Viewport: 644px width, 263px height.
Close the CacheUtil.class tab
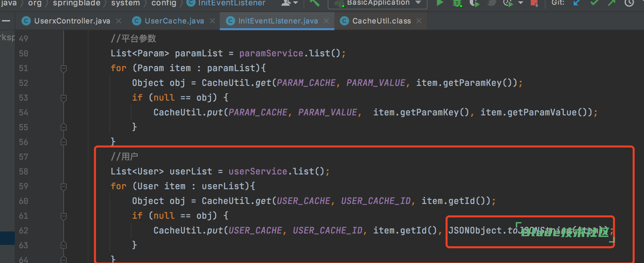pos(419,21)
